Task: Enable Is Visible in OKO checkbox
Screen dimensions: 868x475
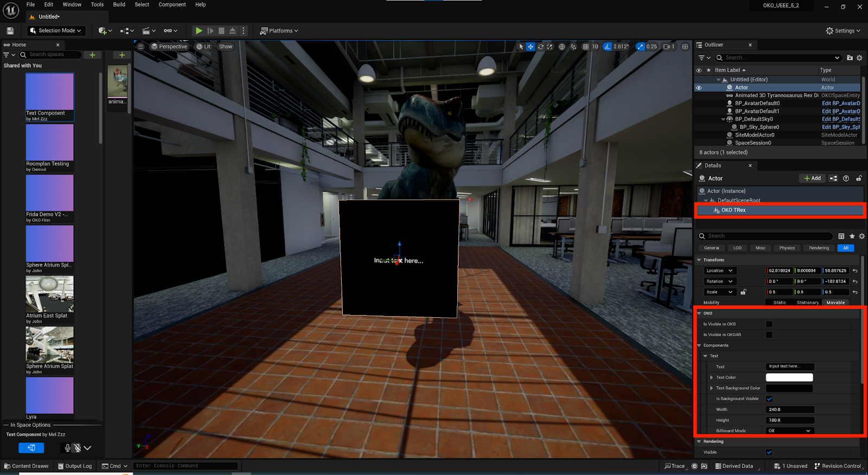Action: [x=769, y=324]
